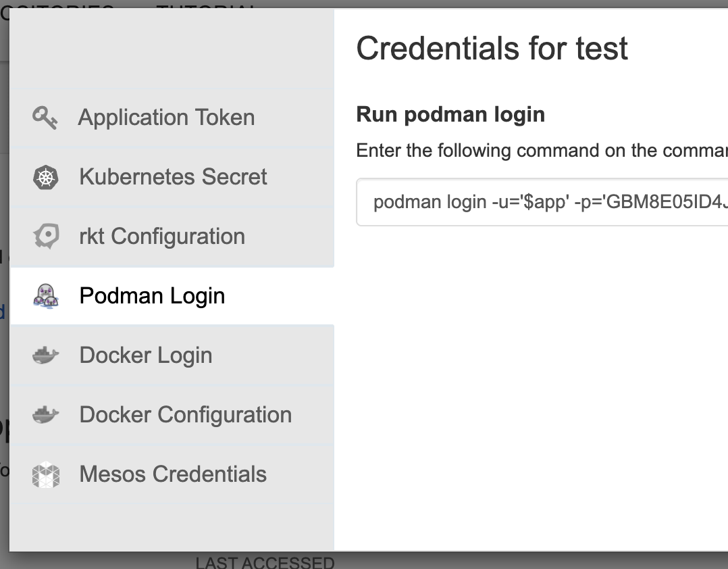Choose the Podman Login tab label
Screen dimensions: 728x569
(152, 296)
